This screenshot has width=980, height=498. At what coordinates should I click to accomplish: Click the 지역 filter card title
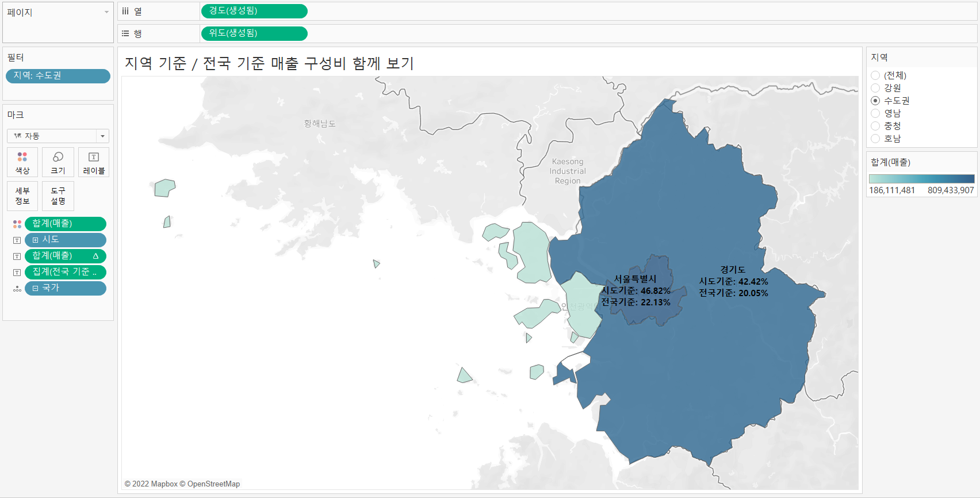879,58
